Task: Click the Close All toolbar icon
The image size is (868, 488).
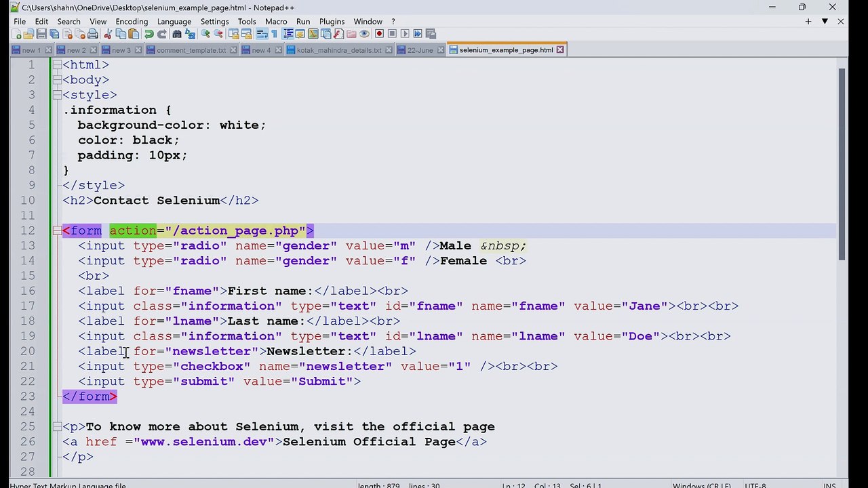Action: 80,34
